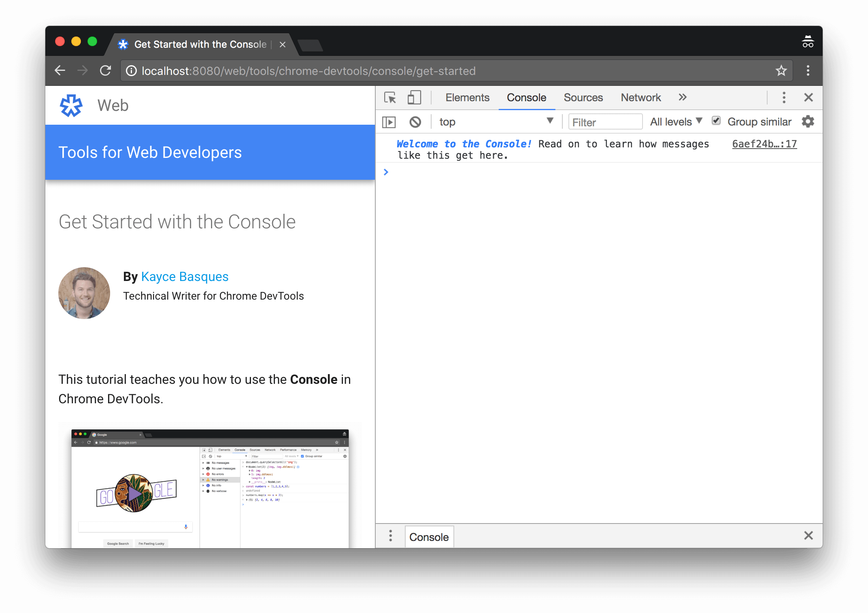Open the Kayce Basques author link
Image resolution: width=868 pixels, height=613 pixels.
pos(185,277)
